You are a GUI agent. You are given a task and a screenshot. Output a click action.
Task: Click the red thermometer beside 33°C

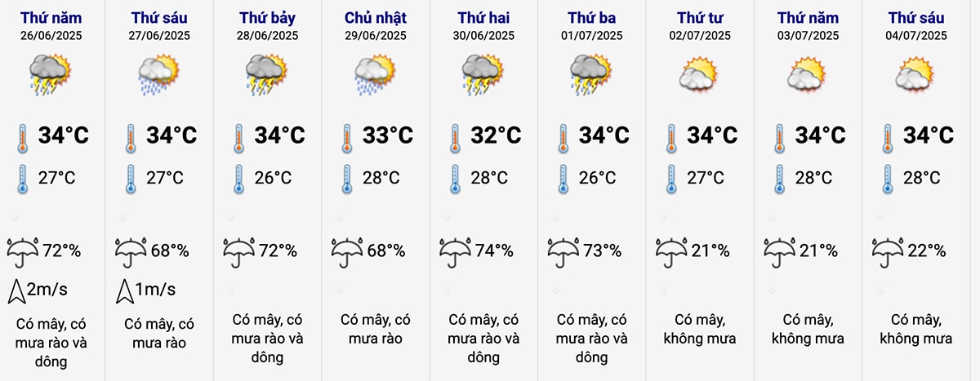click(x=347, y=139)
